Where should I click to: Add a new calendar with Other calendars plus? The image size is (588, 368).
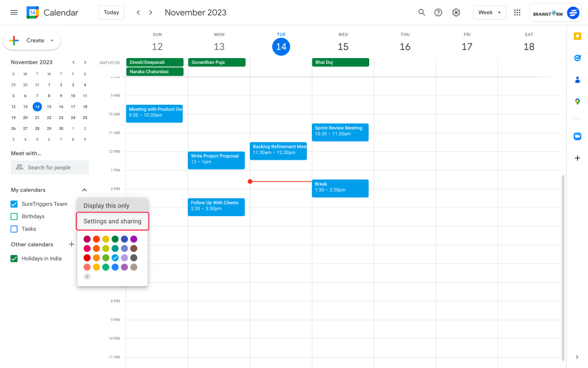(x=71, y=244)
